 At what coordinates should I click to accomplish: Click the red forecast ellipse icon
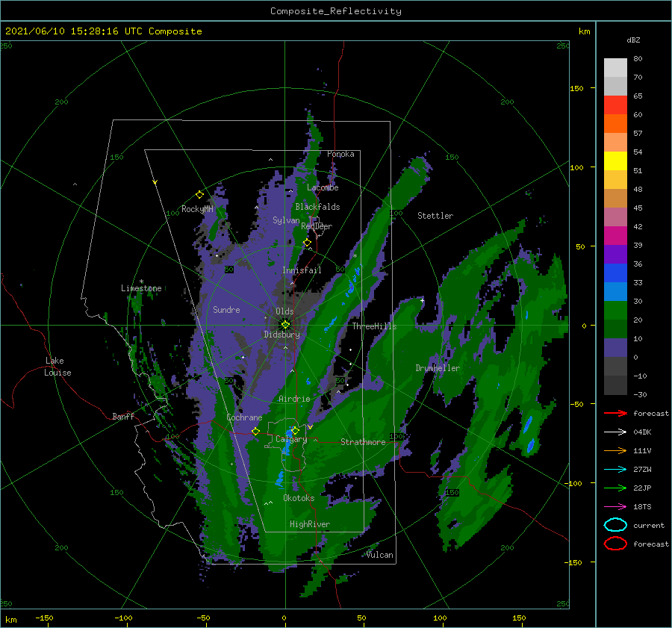[x=615, y=544]
